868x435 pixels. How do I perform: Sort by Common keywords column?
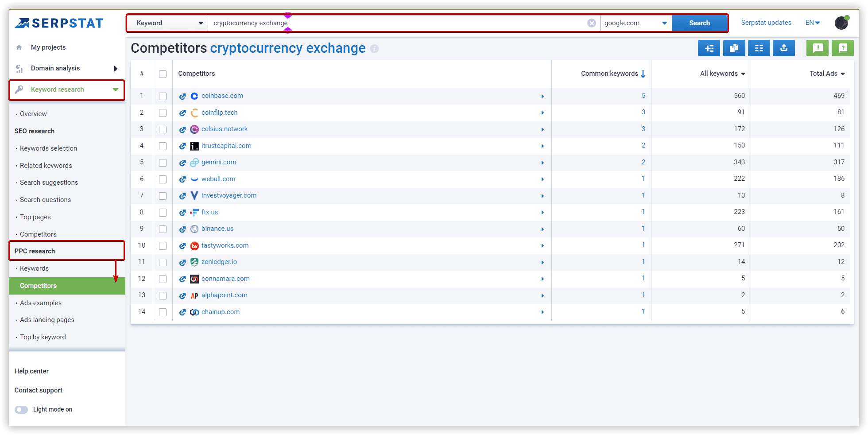click(x=613, y=74)
